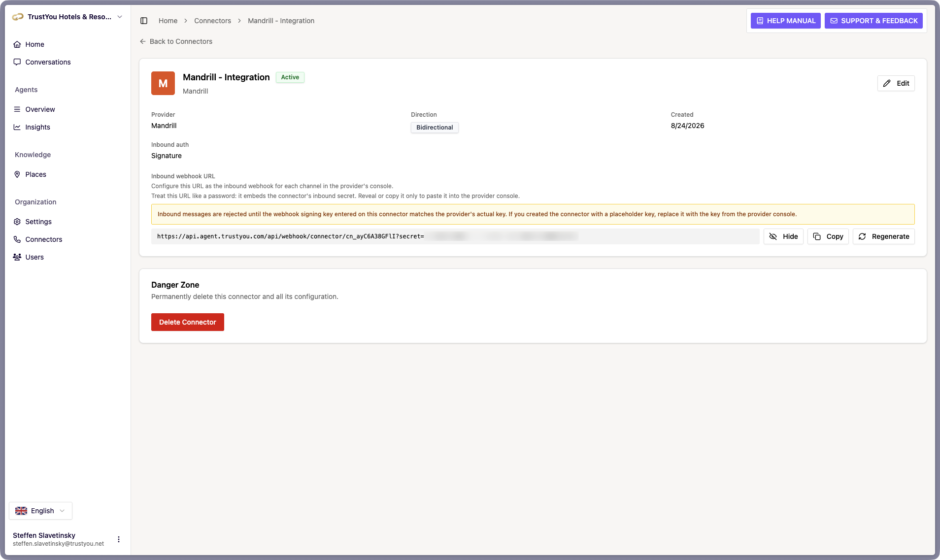Click the Mandrill - Integration breadcrumb
Viewport: 940px width, 560px height.
pos(281,21)
